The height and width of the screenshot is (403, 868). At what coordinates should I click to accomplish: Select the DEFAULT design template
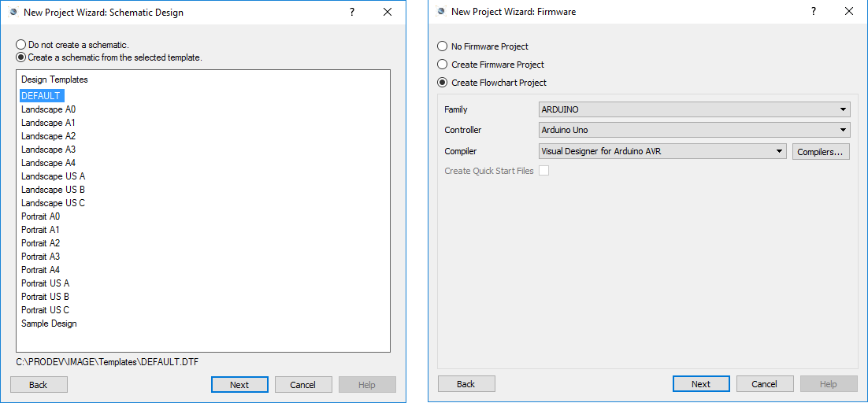point(41,96)
